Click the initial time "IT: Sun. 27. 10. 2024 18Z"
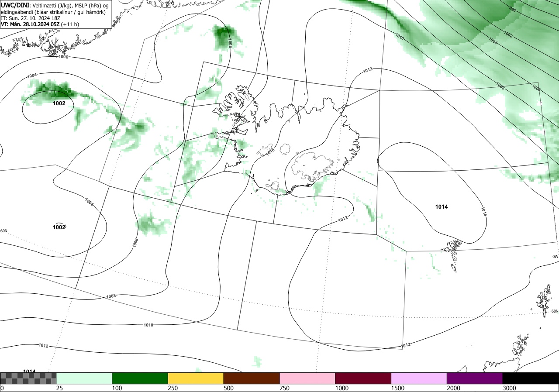Image resolution: width=559 pixels, height=392 pixels. click(30, 18)
